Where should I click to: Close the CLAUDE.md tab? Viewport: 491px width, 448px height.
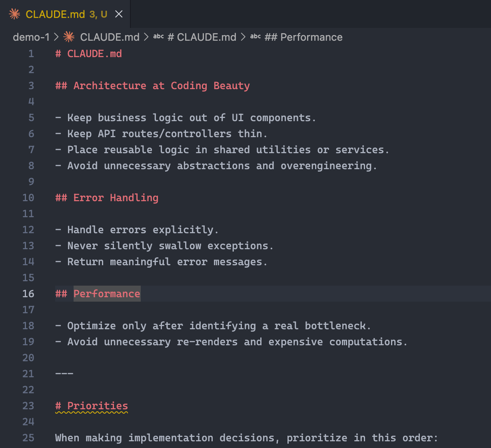tap(119, 14)
